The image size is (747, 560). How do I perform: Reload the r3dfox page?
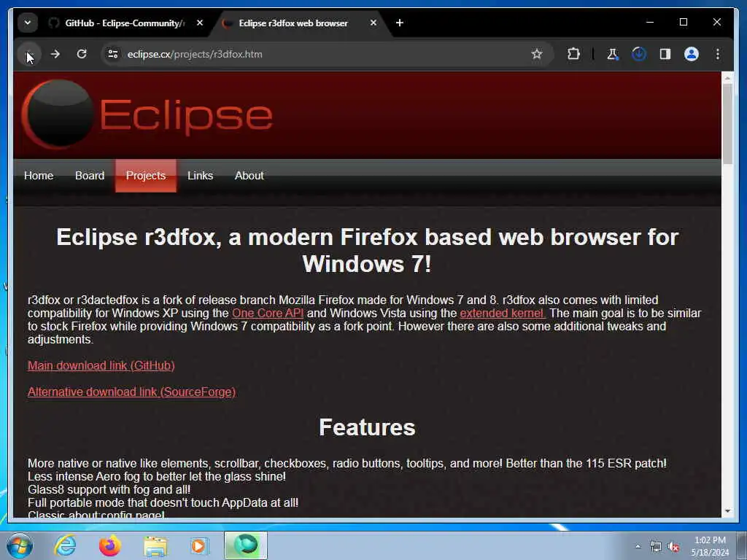[x=82, y=54]
